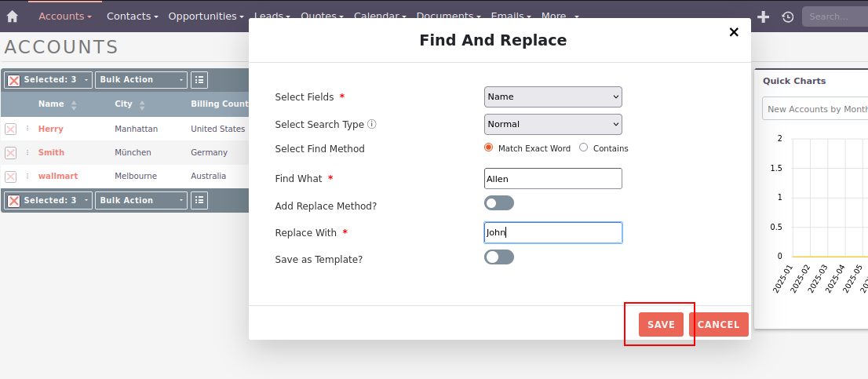Click the plus quick-create icon
The height and width of the screenshot is (379, 868).
pos(763,16)
